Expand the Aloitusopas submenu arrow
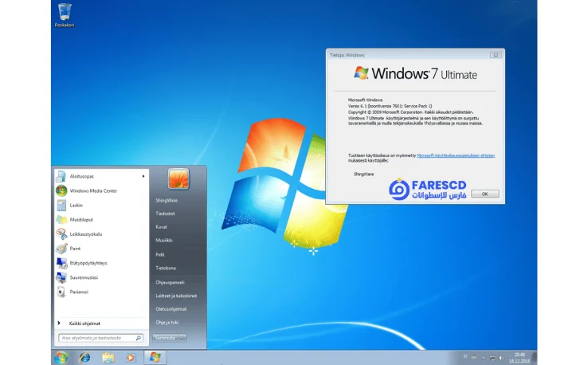 pyautogui.click(x=143, y=176)
